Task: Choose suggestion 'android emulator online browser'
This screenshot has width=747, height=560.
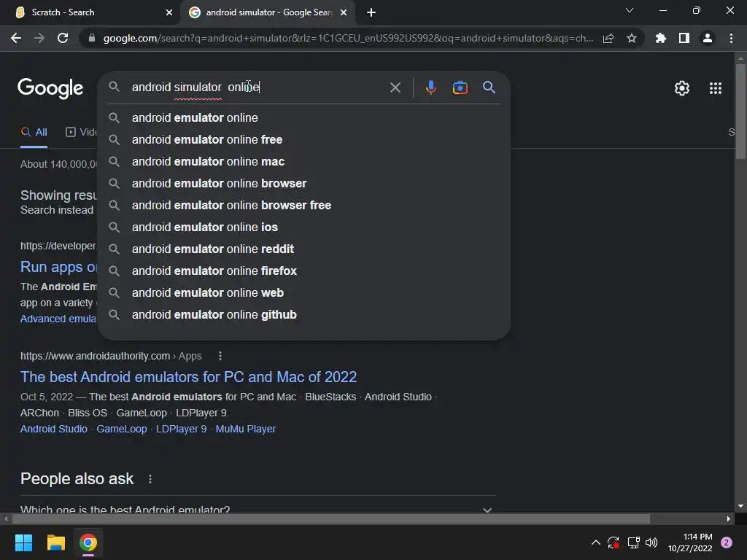Action: [304, 183]
